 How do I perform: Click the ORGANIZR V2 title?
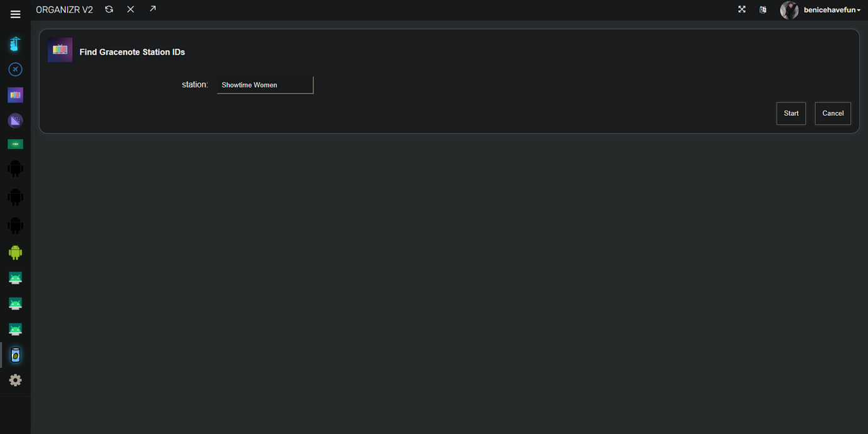(64, 9)
